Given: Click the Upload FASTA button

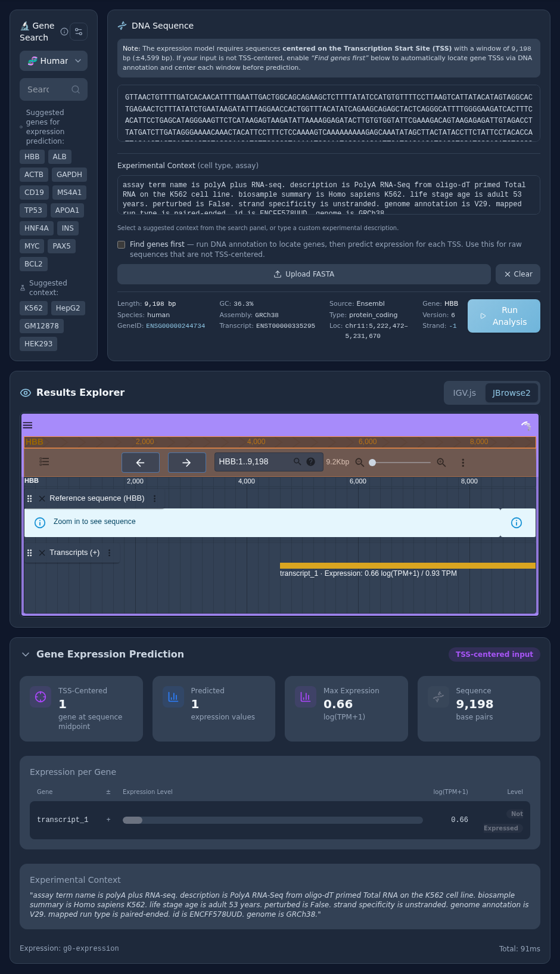Looking at the screenshot, I should pyautogui.click(x=304, y=274).
